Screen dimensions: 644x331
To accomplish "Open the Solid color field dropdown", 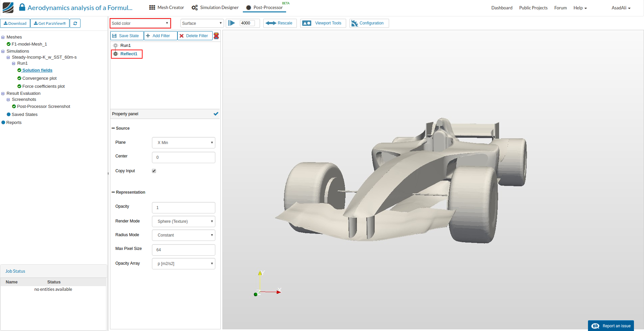I will (x=140, y=23).
